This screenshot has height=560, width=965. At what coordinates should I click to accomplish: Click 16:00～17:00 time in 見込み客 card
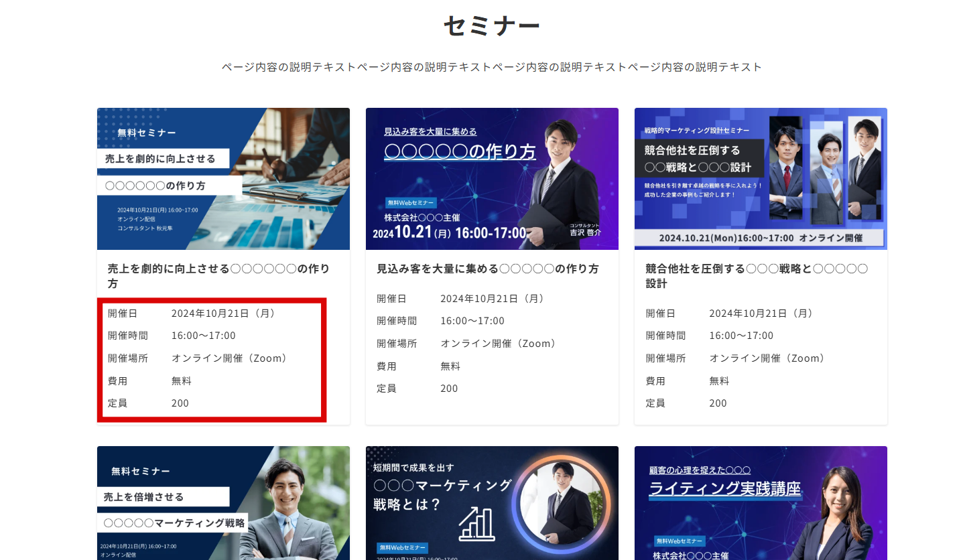click(x=472, y=321)
